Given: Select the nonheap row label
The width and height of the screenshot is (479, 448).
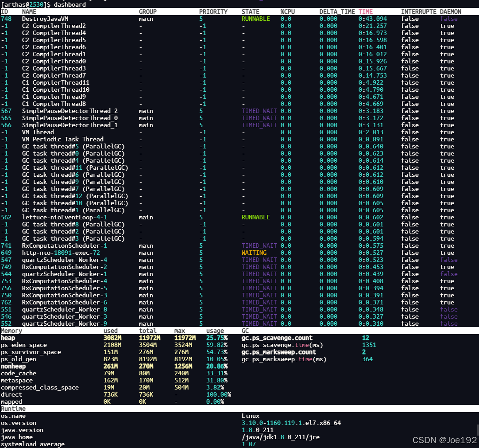Looking at the screenshot, I should click(x=13, y=366).
